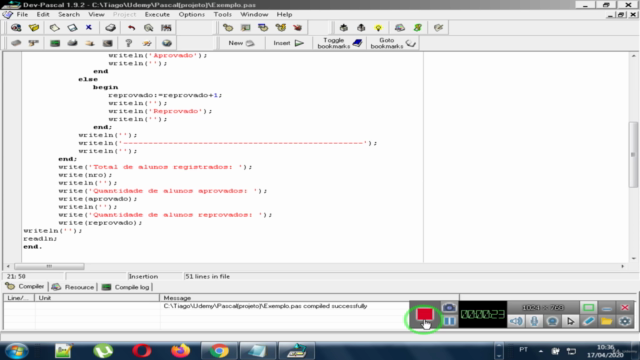
Task: Switch to the Resource tab
Action: [x=73, y=287]
